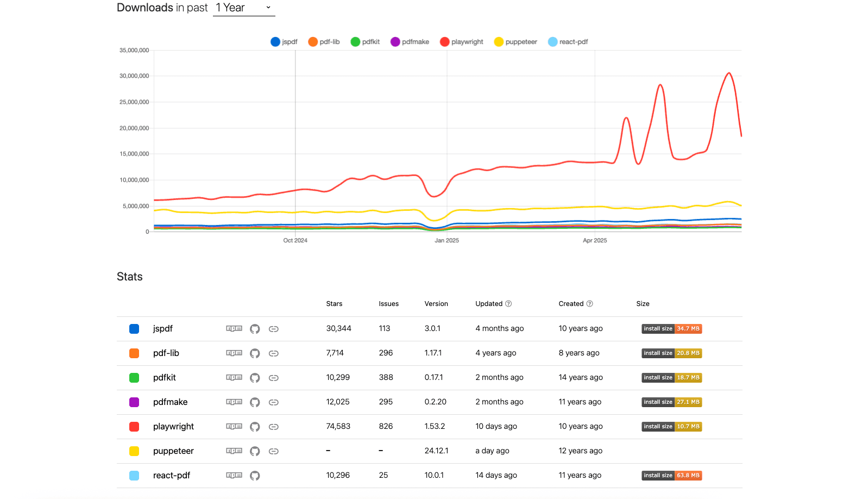
Task: Click the homepage link icon for pdfkit
Action: (274, 378)
